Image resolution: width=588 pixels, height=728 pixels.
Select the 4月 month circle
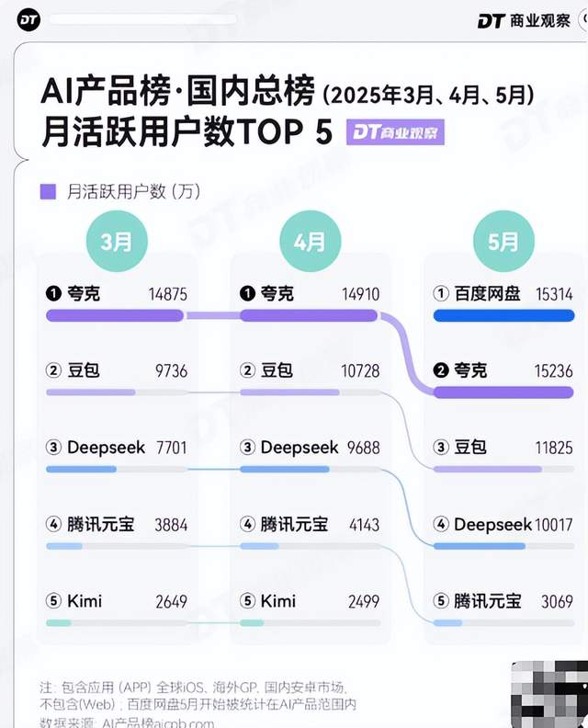310,242
